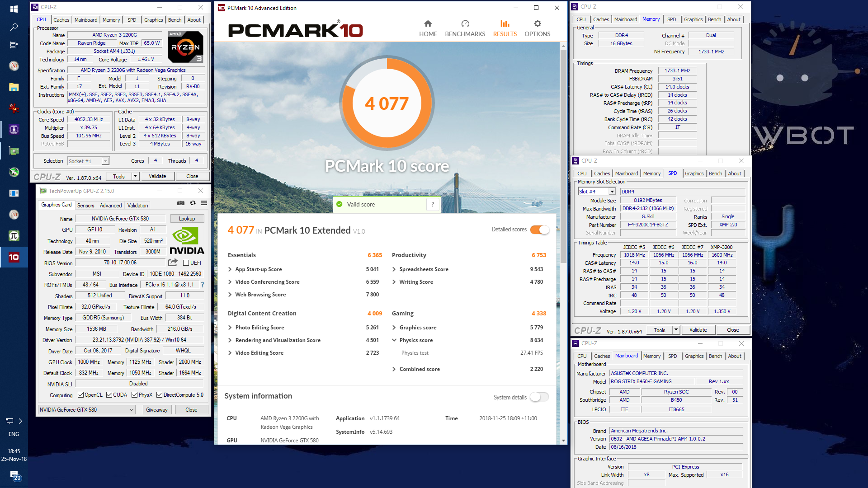The height and width of the screenshot is (488, 868).
Task: Click scrollbar up arrow in PCMark
Action: click(563, 46)
